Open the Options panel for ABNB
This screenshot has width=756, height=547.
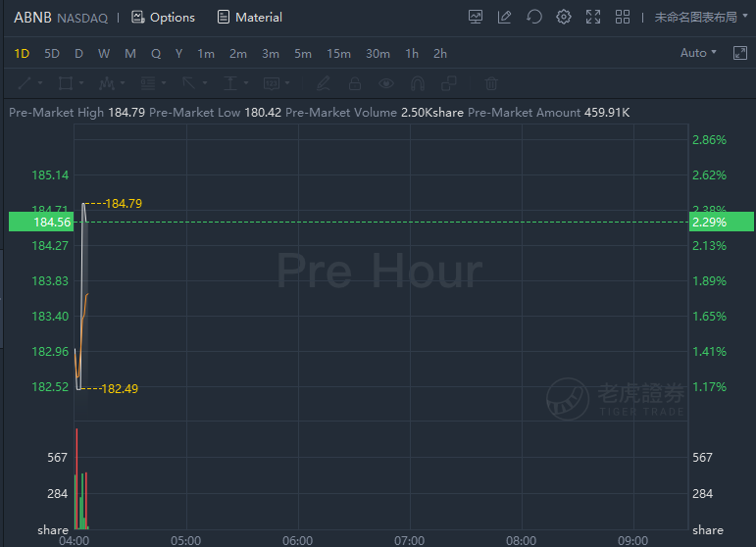[x=164, y=18]
